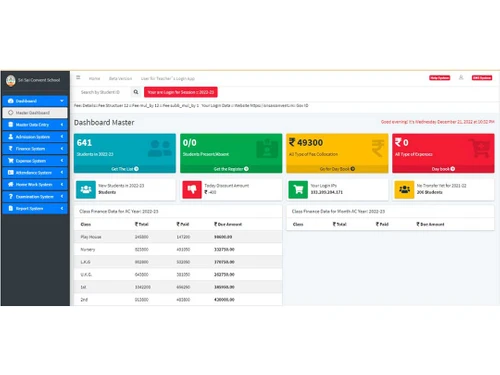Click the user profile icon in header
500x375 pixels.
(461, 77)
